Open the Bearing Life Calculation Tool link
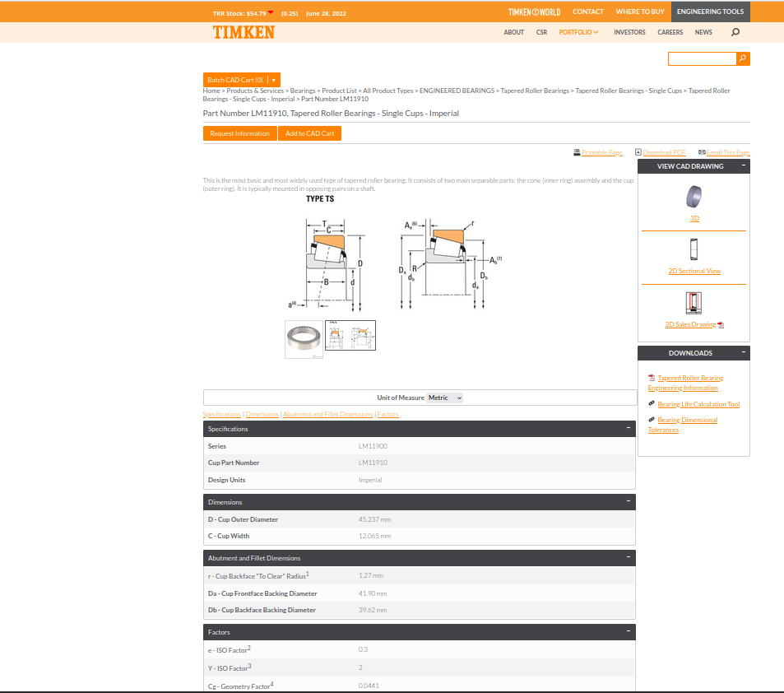 (x=698, y=404)
